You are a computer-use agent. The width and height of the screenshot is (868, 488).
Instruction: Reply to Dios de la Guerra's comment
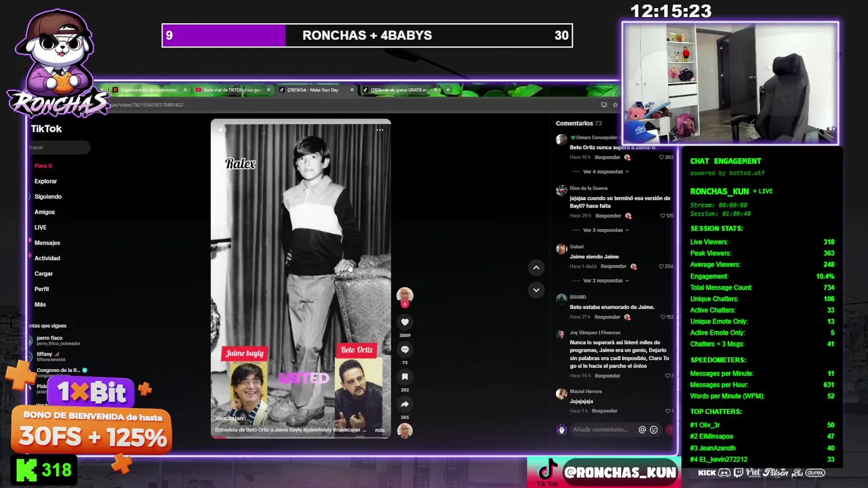(608, 216)
